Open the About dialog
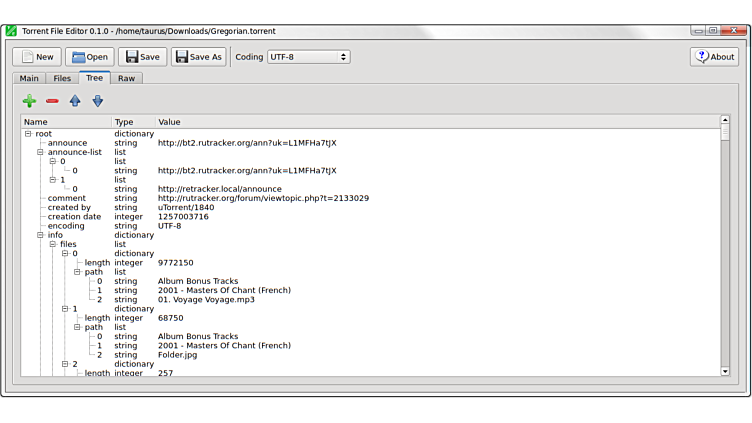The width and height of the screenshot is (752, 423). [x=714, y=57]
